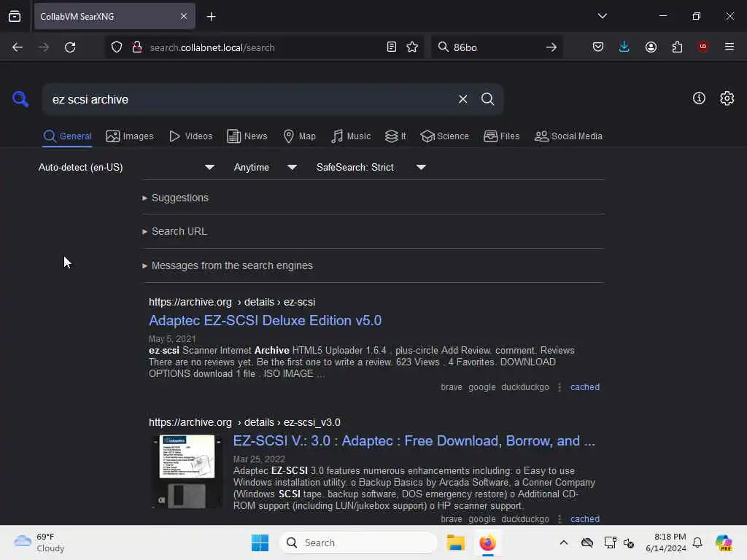Screen dimensions: 747x560
Task: Switch to the News category
Action: pyautogui.click(x=247, y=136)
